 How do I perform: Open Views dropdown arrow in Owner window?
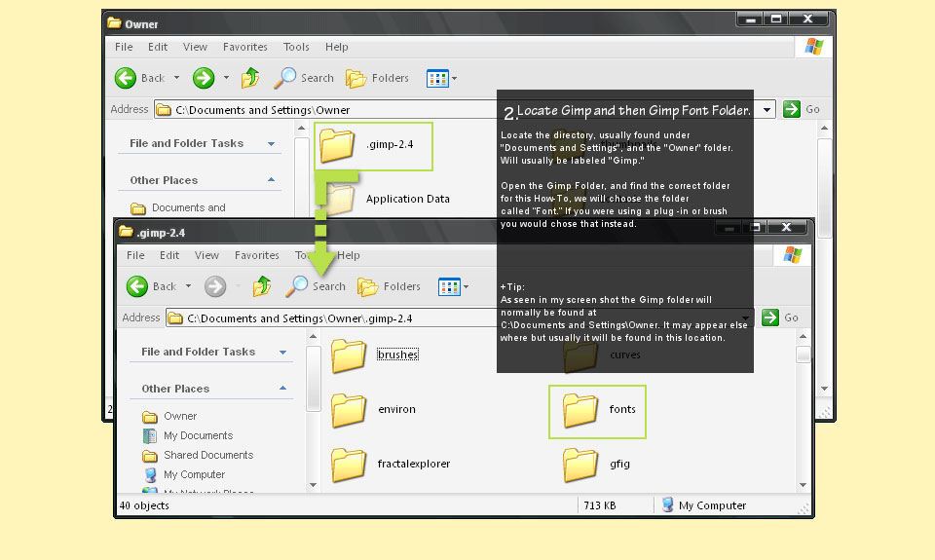(x=455, y=78)
